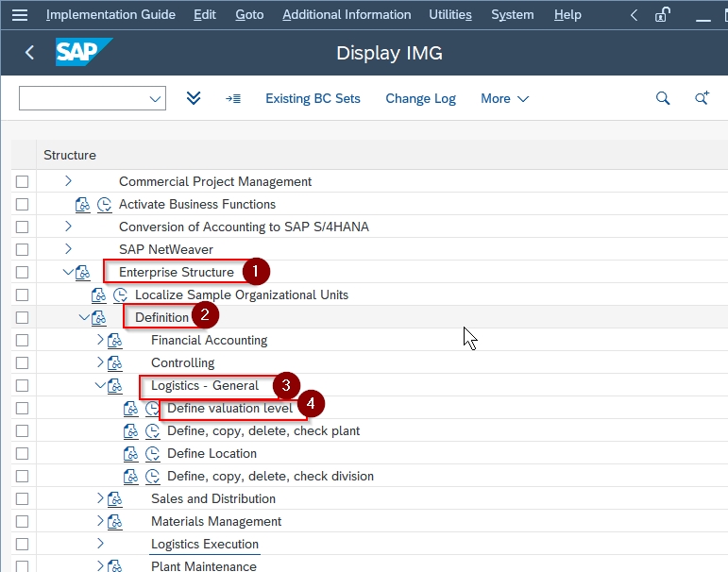Click the lock/unlock session icon
The height and width of the screenshot is (572, 728).
[x=662, y=15]
